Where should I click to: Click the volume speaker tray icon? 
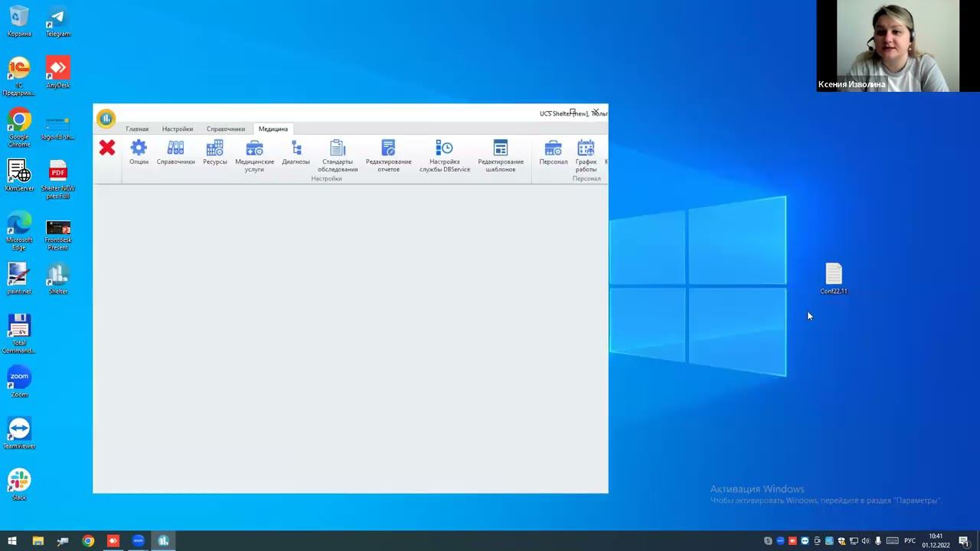click(x=866, y=541)
